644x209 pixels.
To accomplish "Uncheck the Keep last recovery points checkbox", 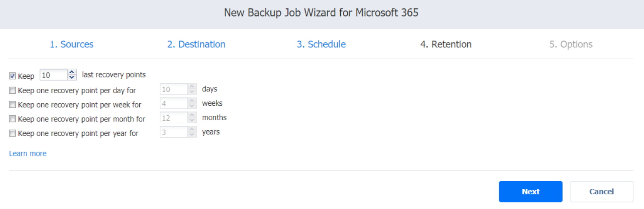I will pos(13,76).
